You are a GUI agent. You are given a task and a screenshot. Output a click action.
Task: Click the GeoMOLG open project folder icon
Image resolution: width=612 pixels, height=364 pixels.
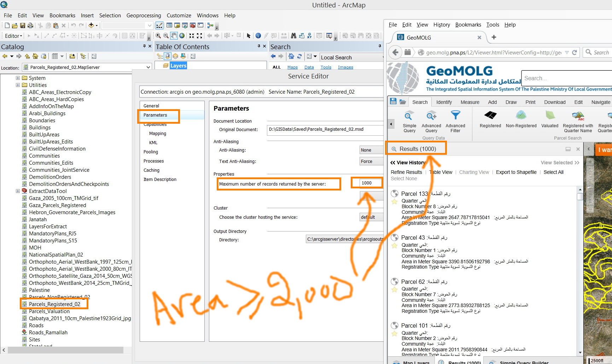(402, 102)
